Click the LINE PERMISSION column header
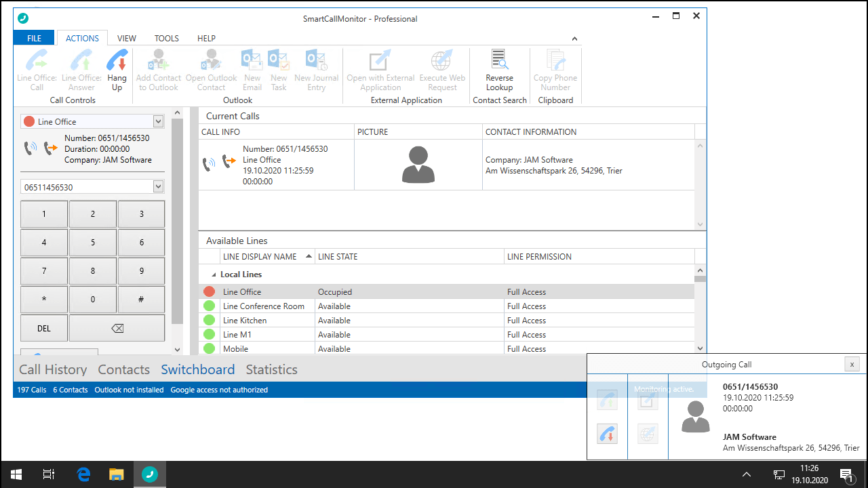868x488 pixels. coord(599,256)
